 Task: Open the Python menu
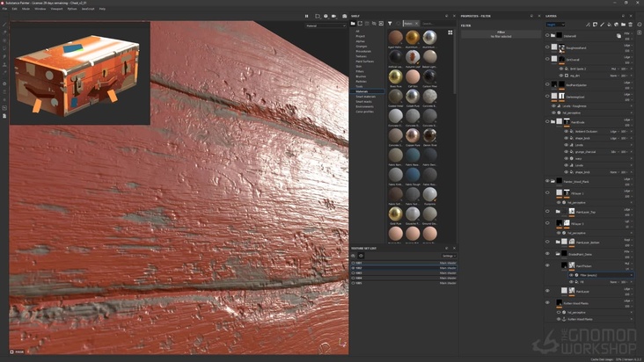(72, 9)
